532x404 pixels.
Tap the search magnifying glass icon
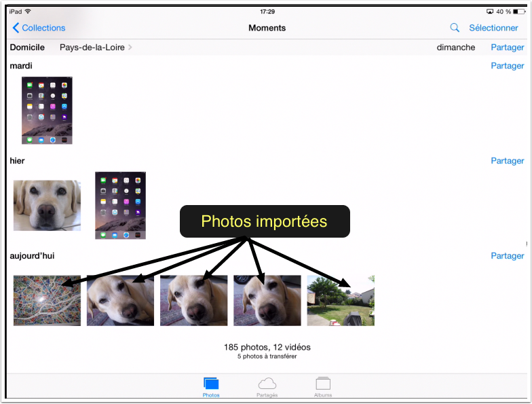coord(455,28)
